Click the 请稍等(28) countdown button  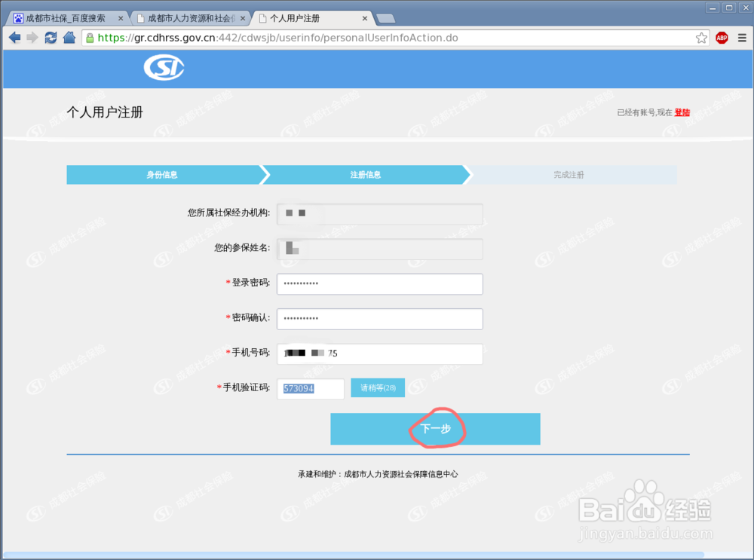click(x=378, y=387)
